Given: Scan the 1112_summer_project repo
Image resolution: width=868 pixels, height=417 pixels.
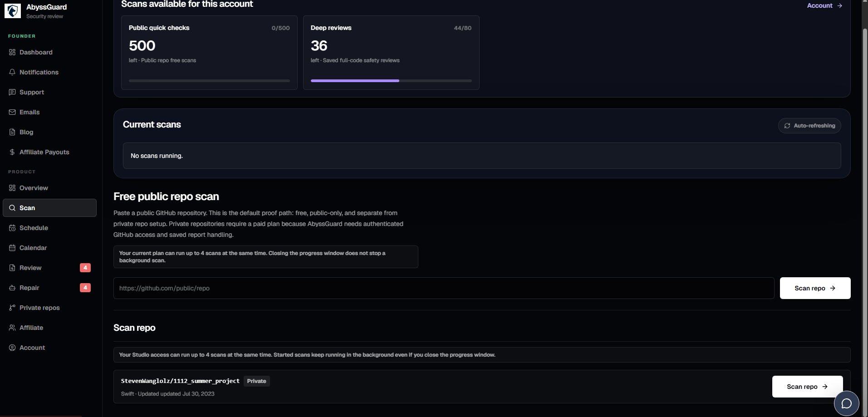Looking at the screenshot, I should coord(807,387).
